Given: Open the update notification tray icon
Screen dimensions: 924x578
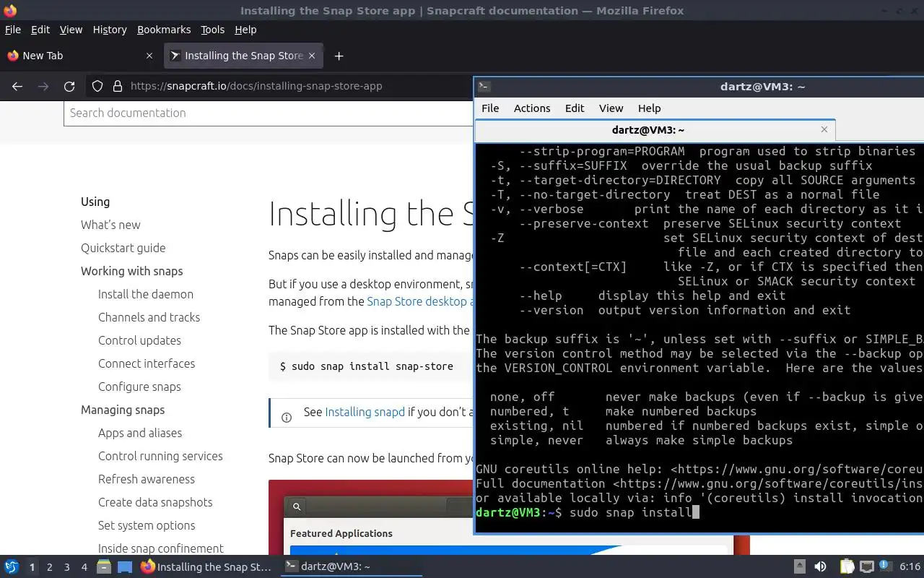Looking at the screenshot, I should point(886,566).
